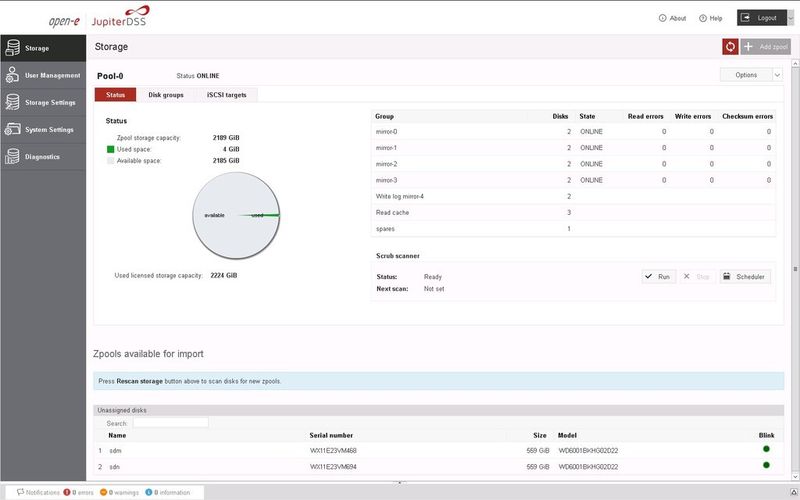Click the errors notification indicator
The height and width of the screenshot is (500, 800).
[78, 492]
